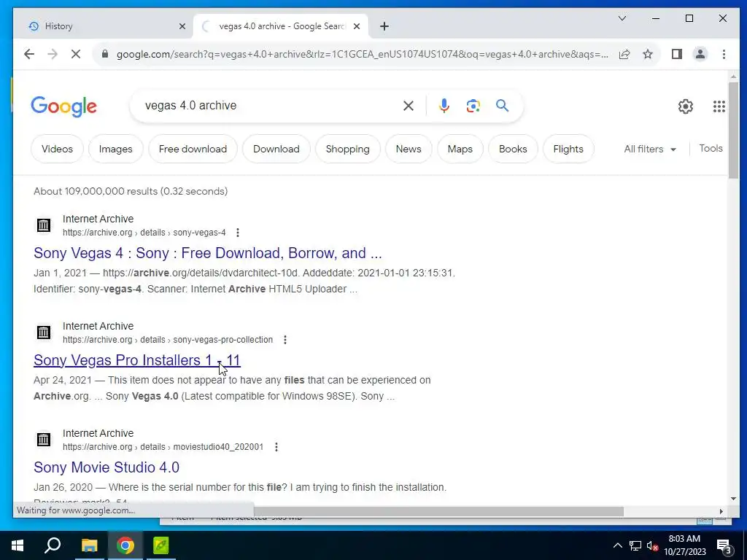Open the Windows Start menu
The image size is (747, 560).
(x=18, y=545)
